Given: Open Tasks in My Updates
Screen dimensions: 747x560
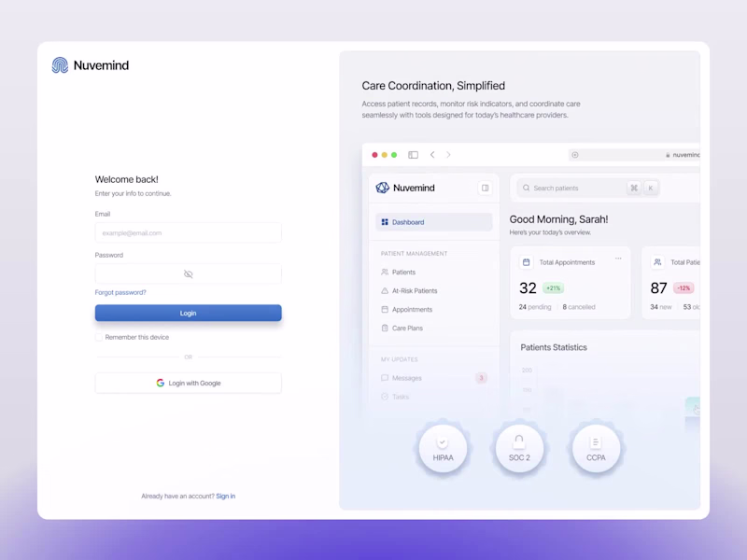Looking at the screenshot, I should pos(433,396).
